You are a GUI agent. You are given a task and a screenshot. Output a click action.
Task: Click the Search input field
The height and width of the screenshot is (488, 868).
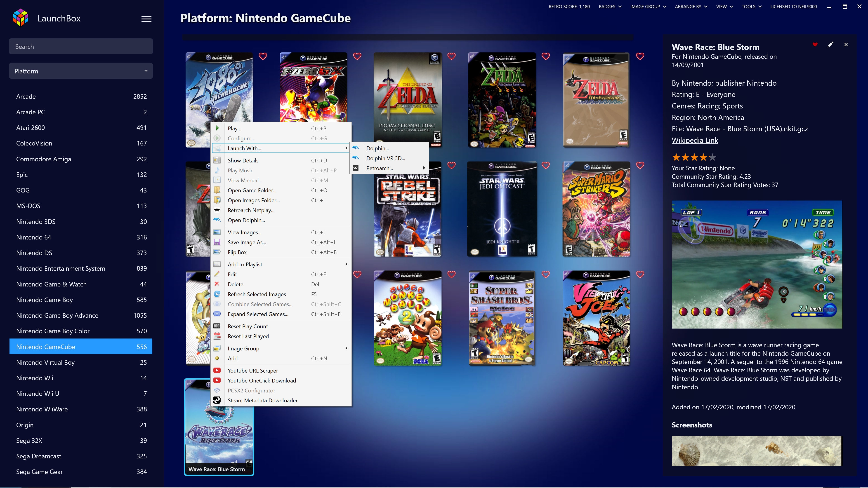click(x=81, y=47)
